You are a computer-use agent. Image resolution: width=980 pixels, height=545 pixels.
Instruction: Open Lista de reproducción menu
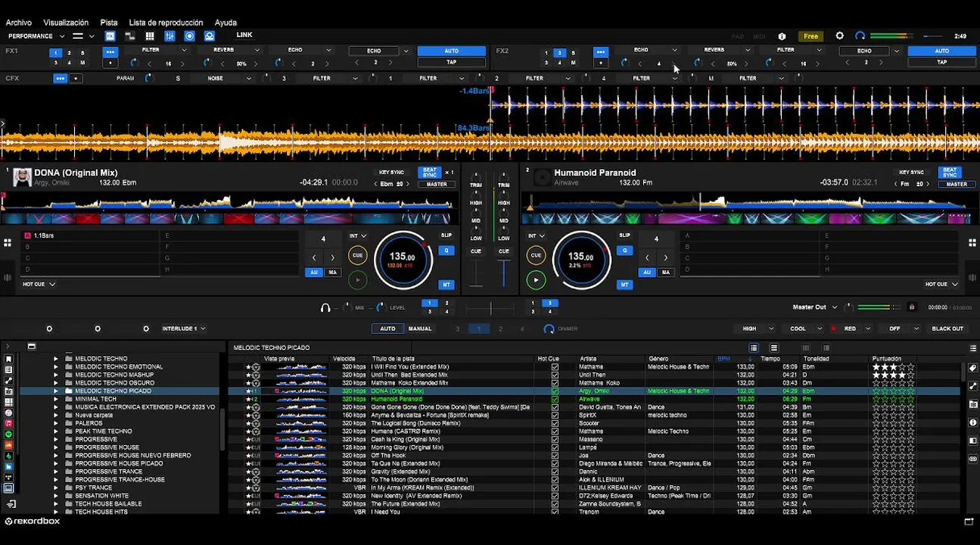point(166,23)
